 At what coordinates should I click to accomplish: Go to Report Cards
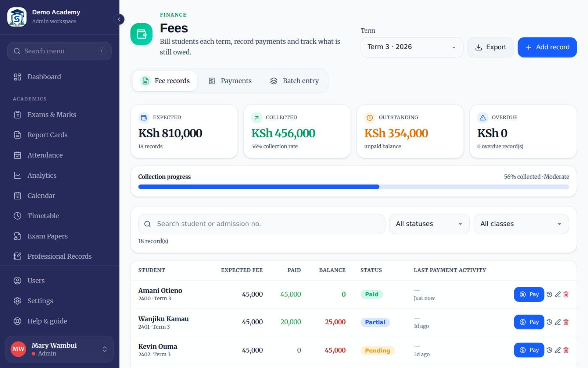tap(60, 135)
